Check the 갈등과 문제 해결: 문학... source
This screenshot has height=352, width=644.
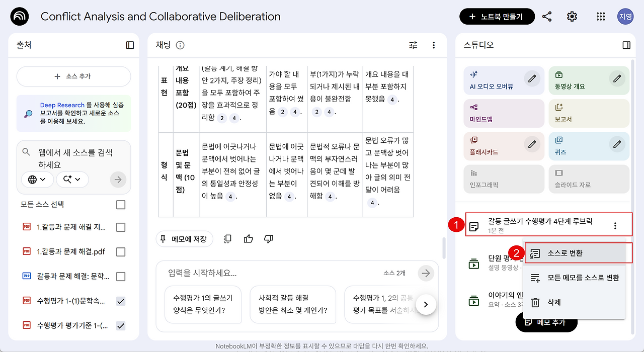click(121, 276)
